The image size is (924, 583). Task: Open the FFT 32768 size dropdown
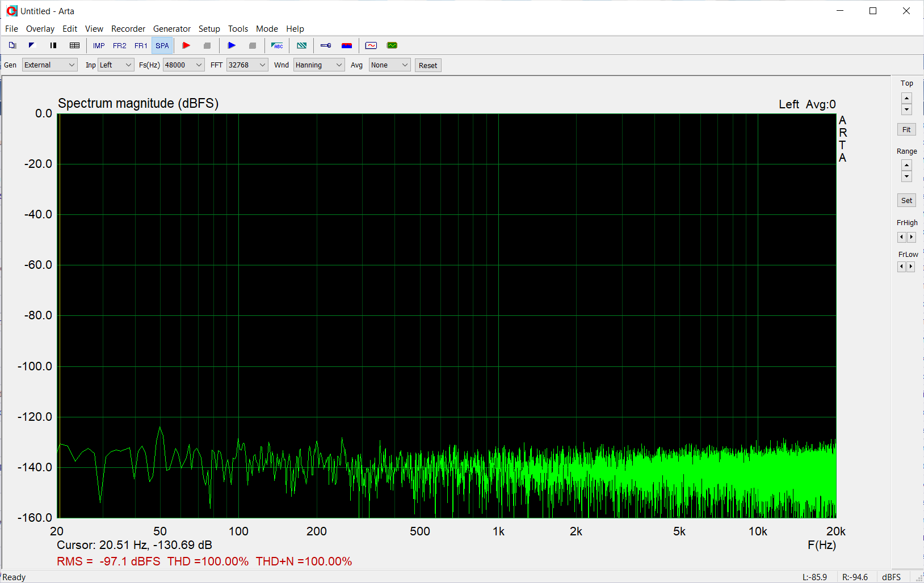click(x=247, y=65)
